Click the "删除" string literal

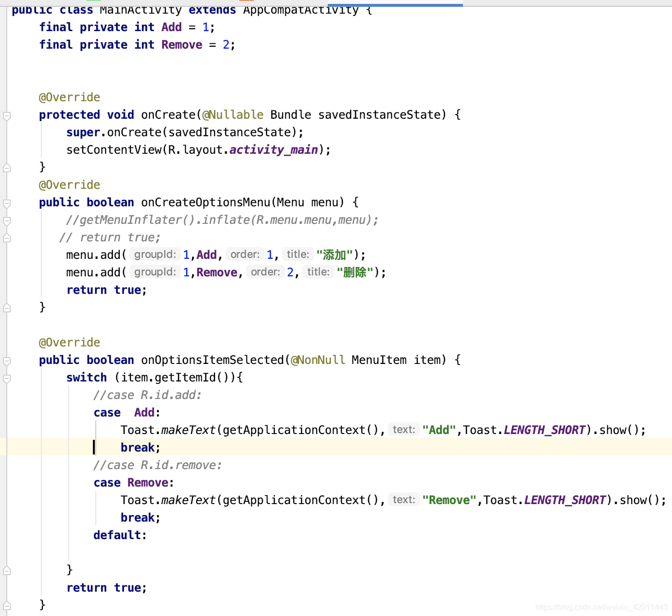click(x=355, y=272)
